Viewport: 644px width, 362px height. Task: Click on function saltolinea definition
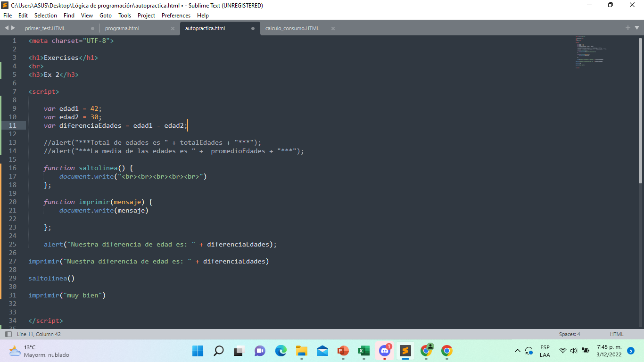(x=89, y=168)
